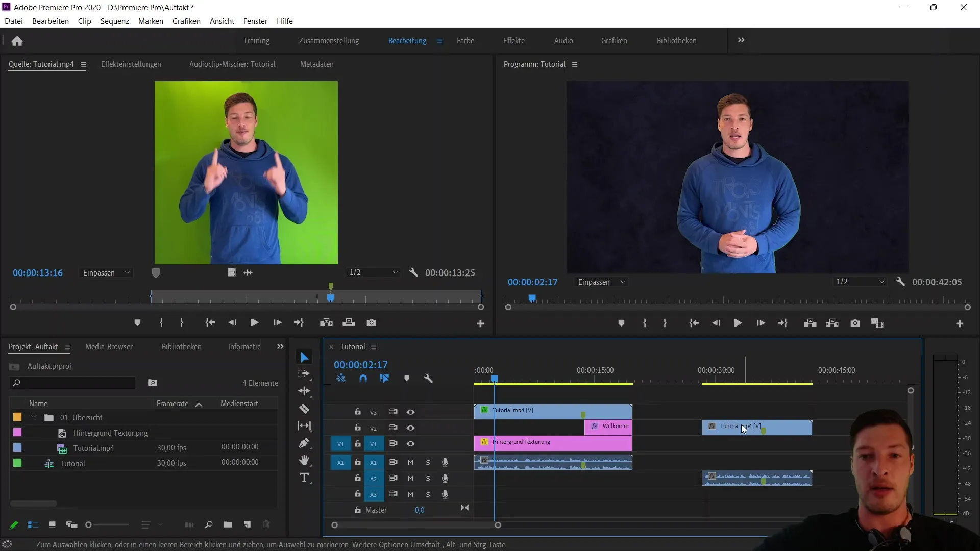Viewport: 980px width, 551px height.
Task: Switch Project panel to icon view
Action: coord(52,524)
